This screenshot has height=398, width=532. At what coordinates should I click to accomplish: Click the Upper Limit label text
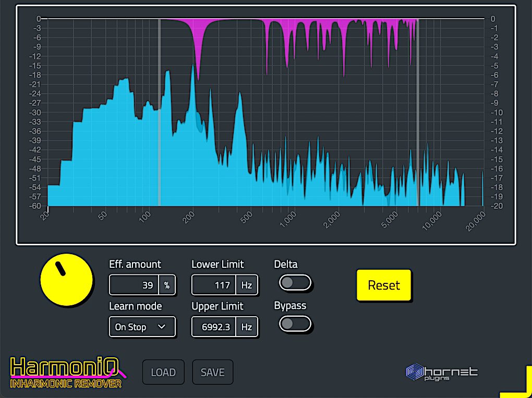(x=217, y=306)
